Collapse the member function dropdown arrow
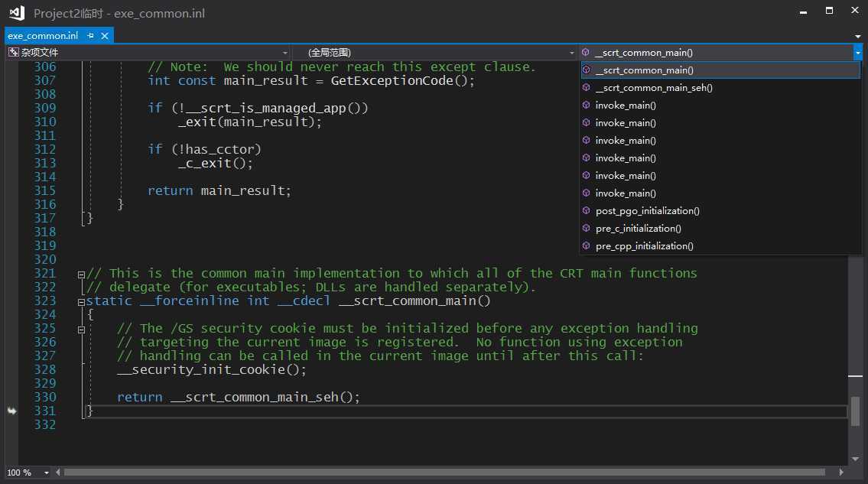This screenshot has height=484, width=868. (x=857, y=53)
